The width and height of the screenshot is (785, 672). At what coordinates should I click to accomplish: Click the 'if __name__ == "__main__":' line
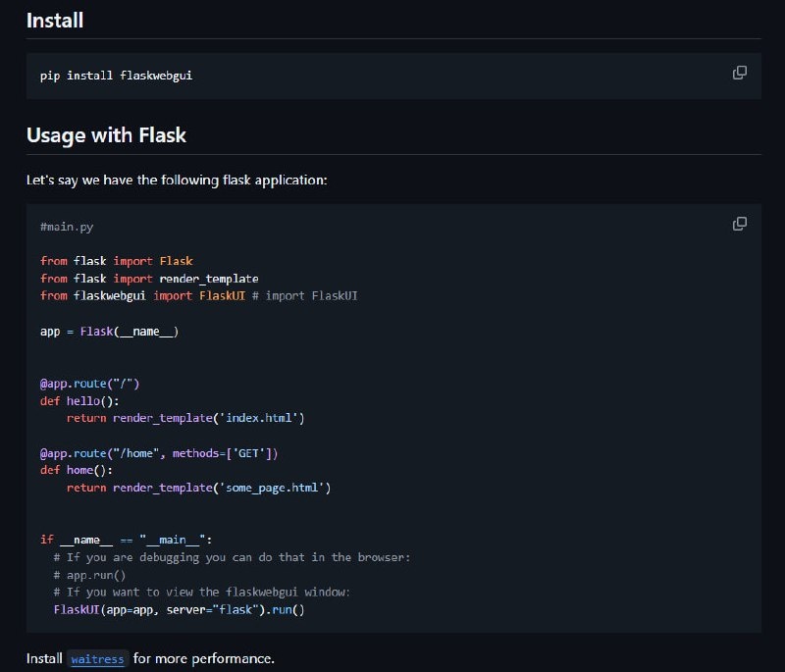point(126,540)
